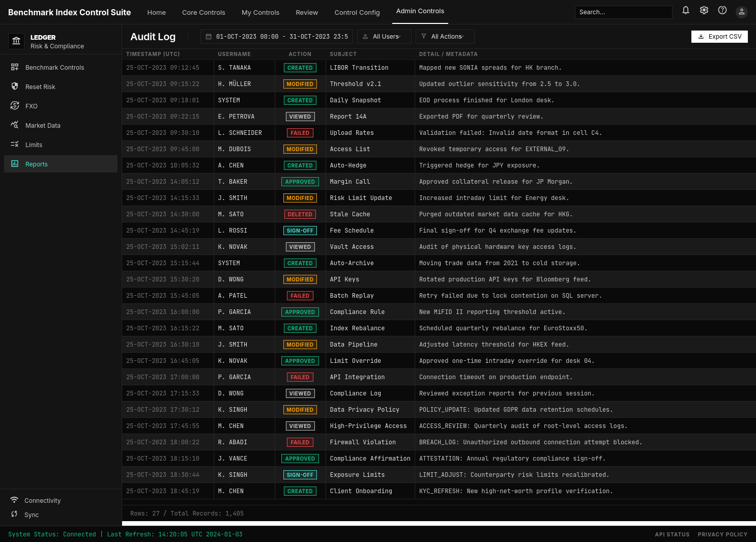Click System Status: Connected text

[52, 534]
